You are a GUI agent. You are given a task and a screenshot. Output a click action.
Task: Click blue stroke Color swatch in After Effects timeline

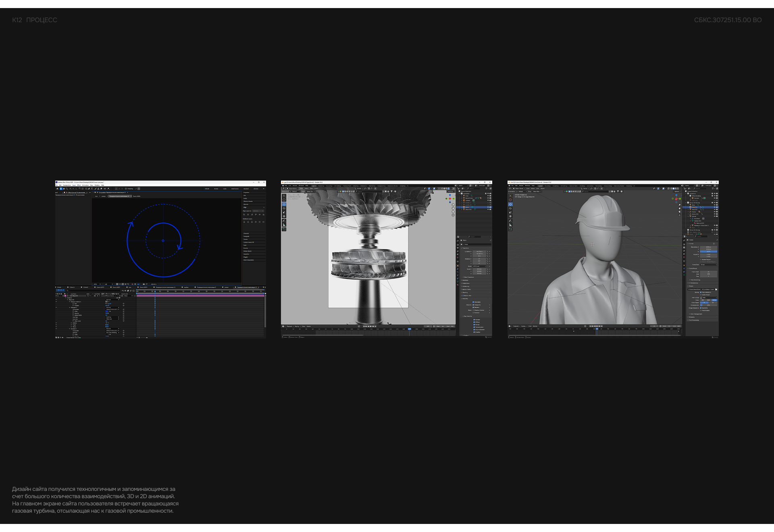(107, 312)
